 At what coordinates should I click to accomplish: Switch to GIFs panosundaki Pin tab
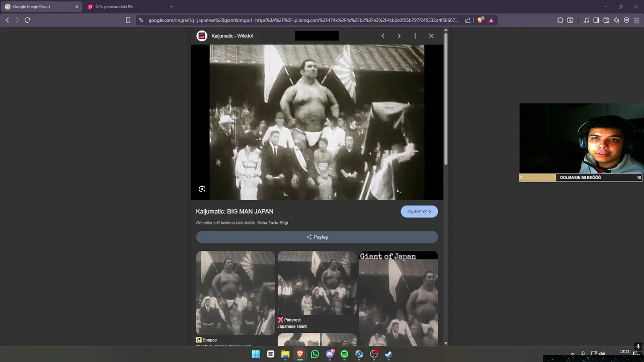coord(124,7)
